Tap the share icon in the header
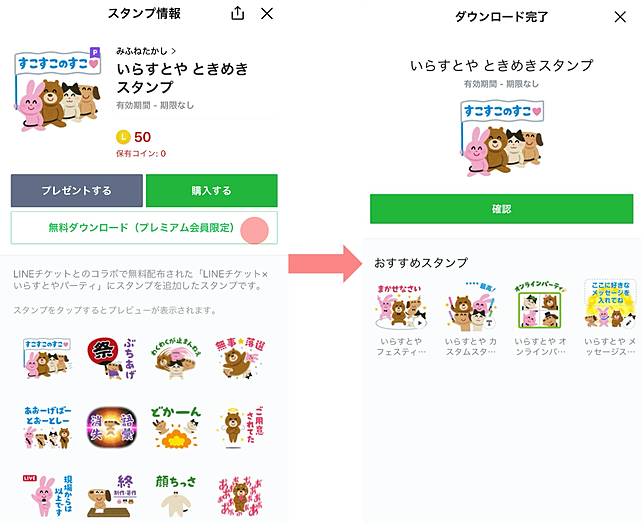Image resolution: width=644 pixels, height=528 pixels. 237,14
